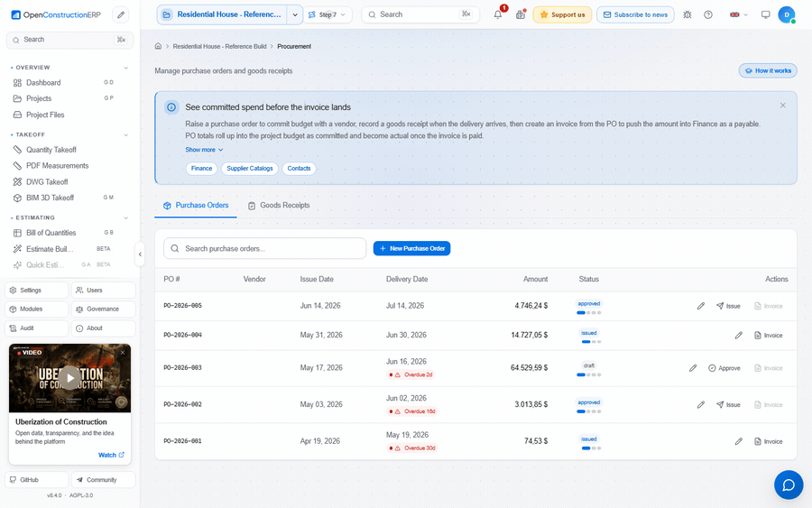Create invoice for PO-2026-004
This screenshot has height=508, width=812.
768,336
